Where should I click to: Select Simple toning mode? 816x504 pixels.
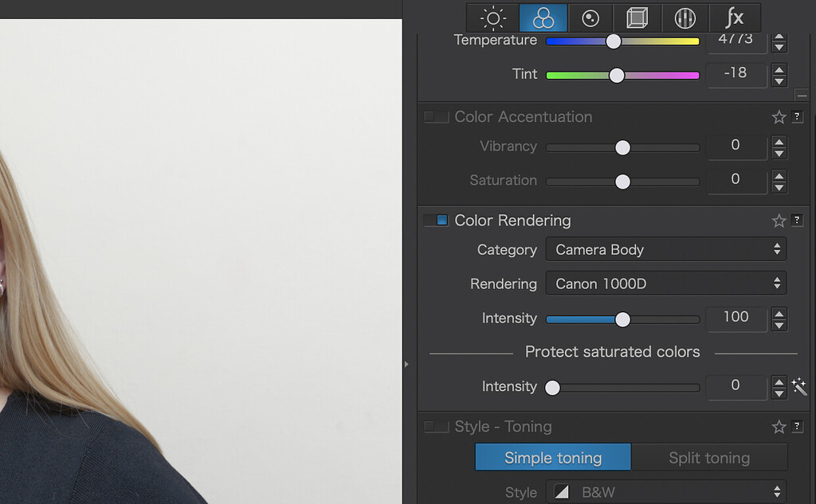(553, 457)
